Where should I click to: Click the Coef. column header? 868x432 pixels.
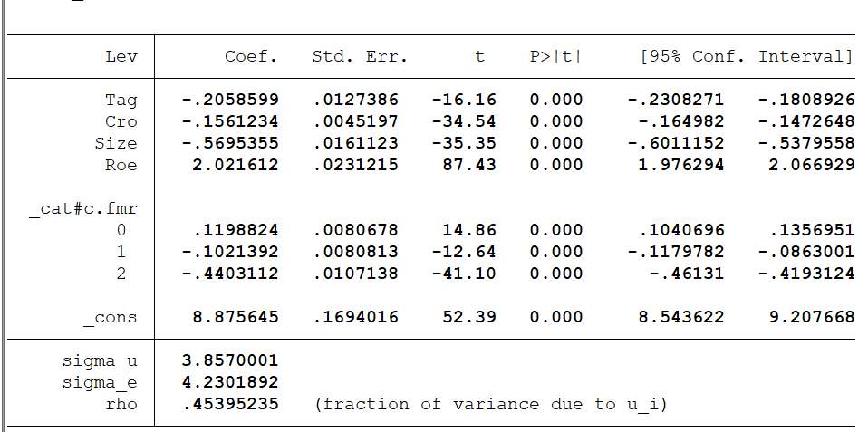[x=251, y=57]
